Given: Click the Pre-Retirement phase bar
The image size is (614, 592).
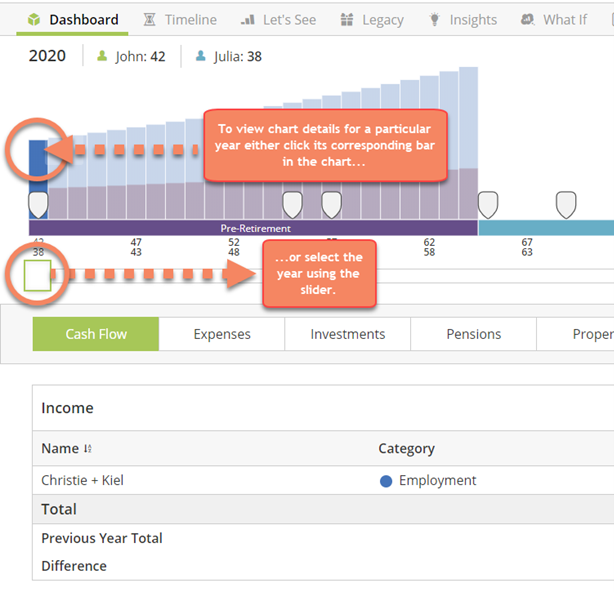Looking at the screenshot, I should point(253,228).
